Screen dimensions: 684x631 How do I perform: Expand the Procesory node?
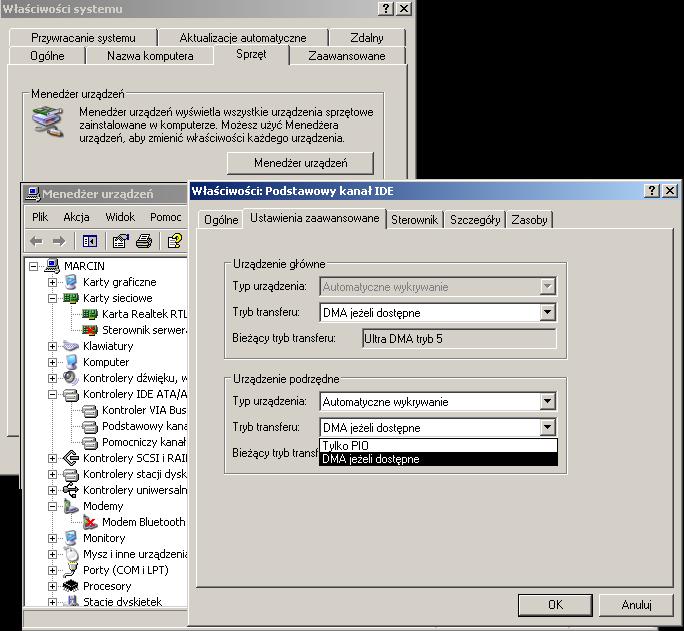pos(52,586)
